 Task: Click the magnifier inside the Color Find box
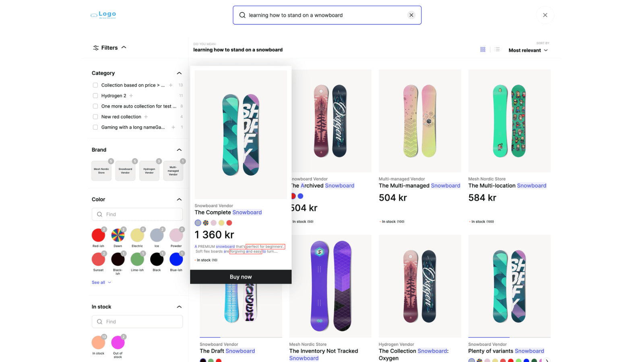coord(99,214)
